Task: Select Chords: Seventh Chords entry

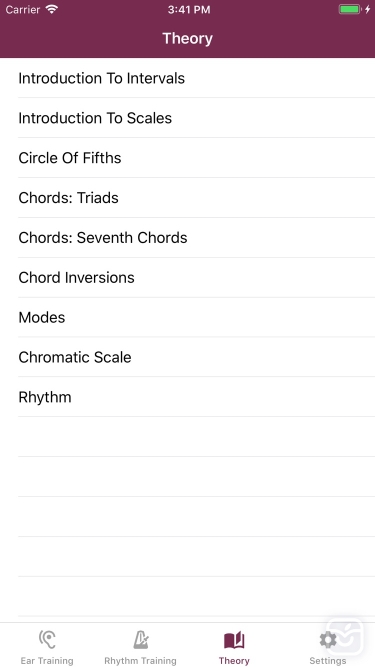Action: tap(188, 237)
